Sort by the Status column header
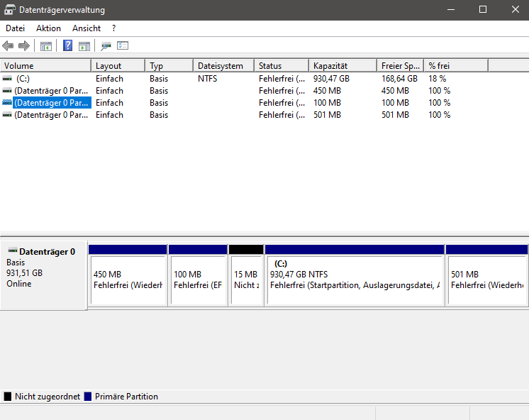This screenshot has width=529, height=420. [282, 66]
